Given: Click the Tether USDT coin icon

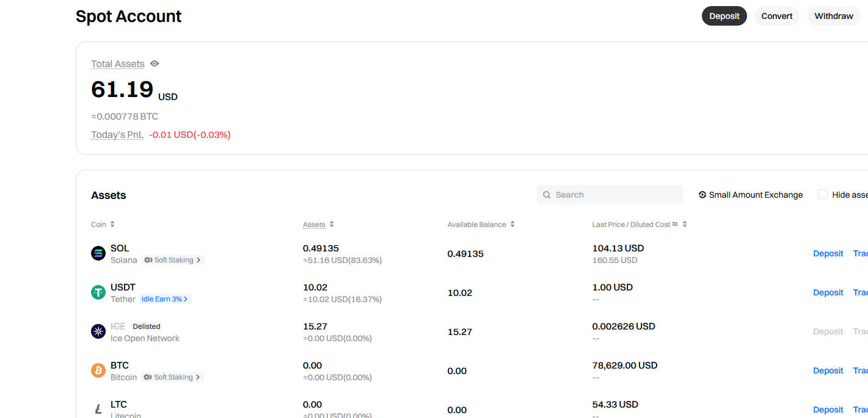Looking at the screenshot, I should tap(98, 292).
